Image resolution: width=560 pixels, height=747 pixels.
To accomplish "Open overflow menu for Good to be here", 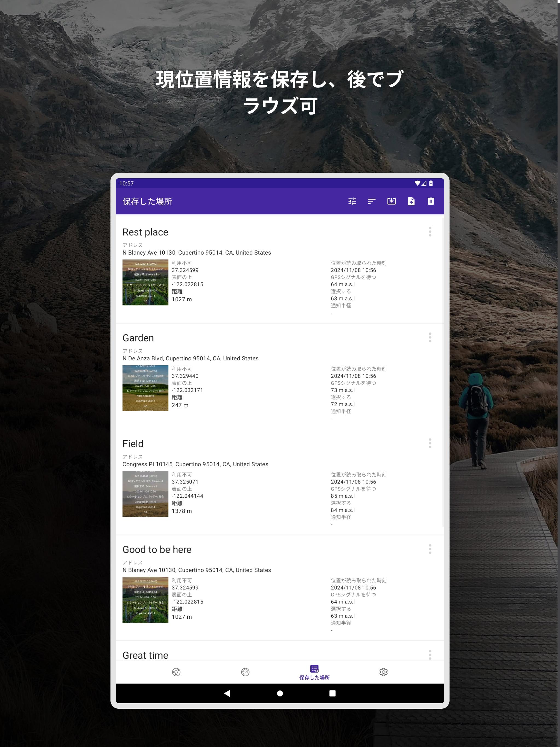I will (x=430, y=549).
